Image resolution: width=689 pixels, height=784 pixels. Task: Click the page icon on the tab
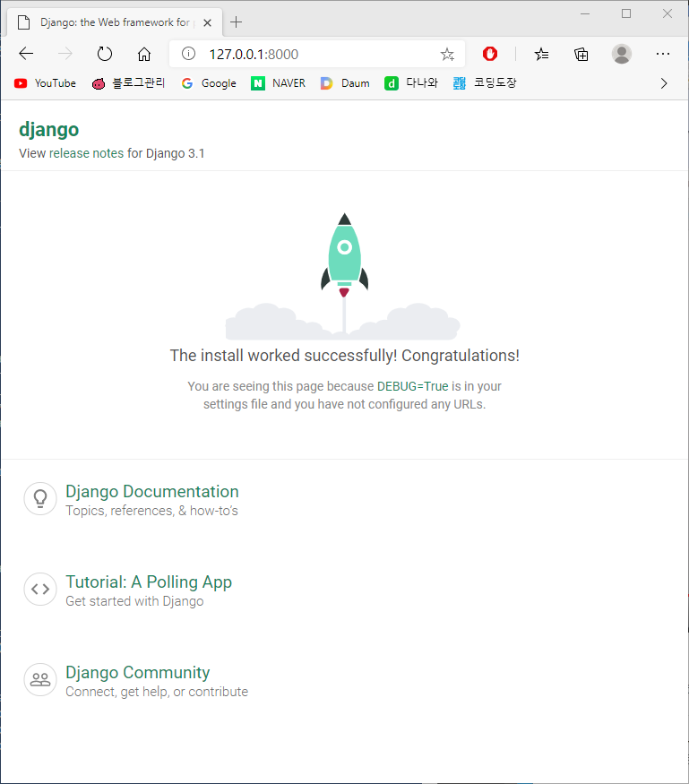23,22
